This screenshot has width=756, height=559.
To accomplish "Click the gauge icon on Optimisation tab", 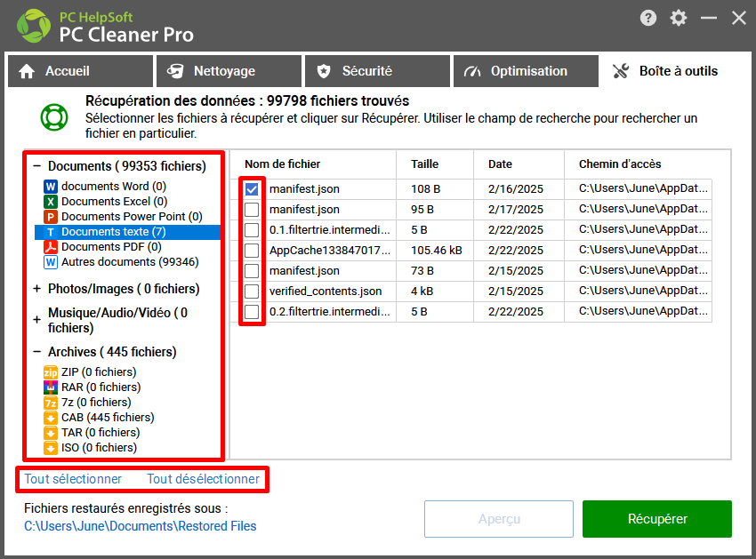I will [x=472, y=71].
